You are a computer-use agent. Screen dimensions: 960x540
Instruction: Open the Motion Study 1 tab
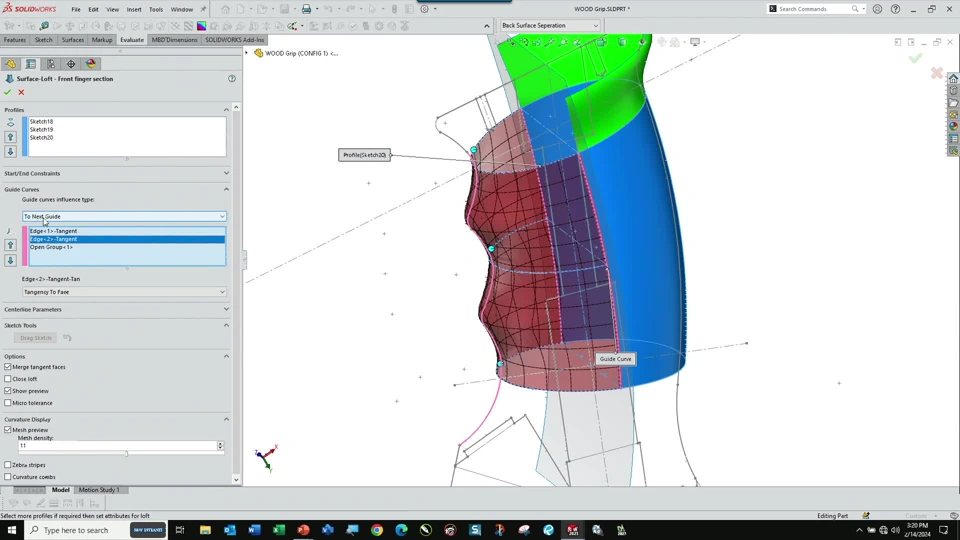click(99, 490)
